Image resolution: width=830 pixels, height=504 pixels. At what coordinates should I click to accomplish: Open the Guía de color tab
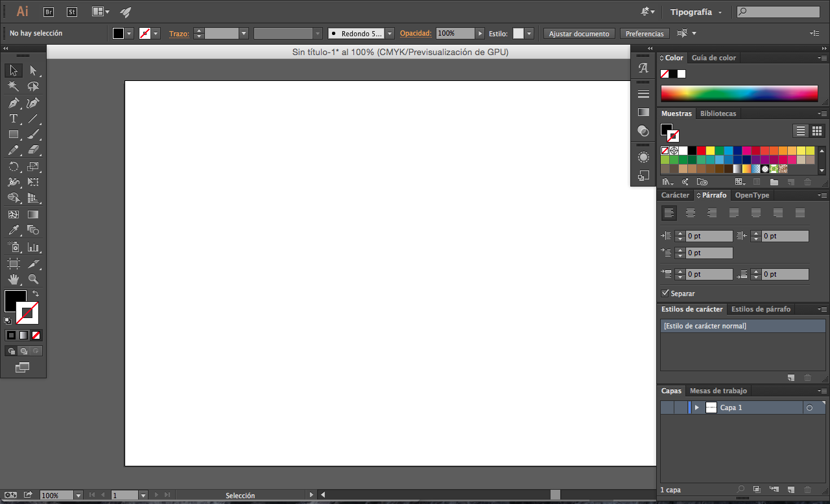[713, 58]
